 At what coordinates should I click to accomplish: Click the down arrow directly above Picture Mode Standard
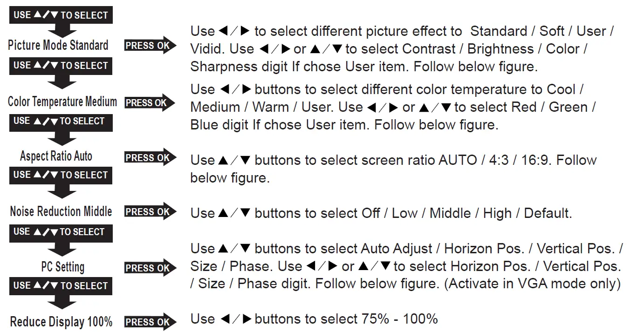[61, 31]
